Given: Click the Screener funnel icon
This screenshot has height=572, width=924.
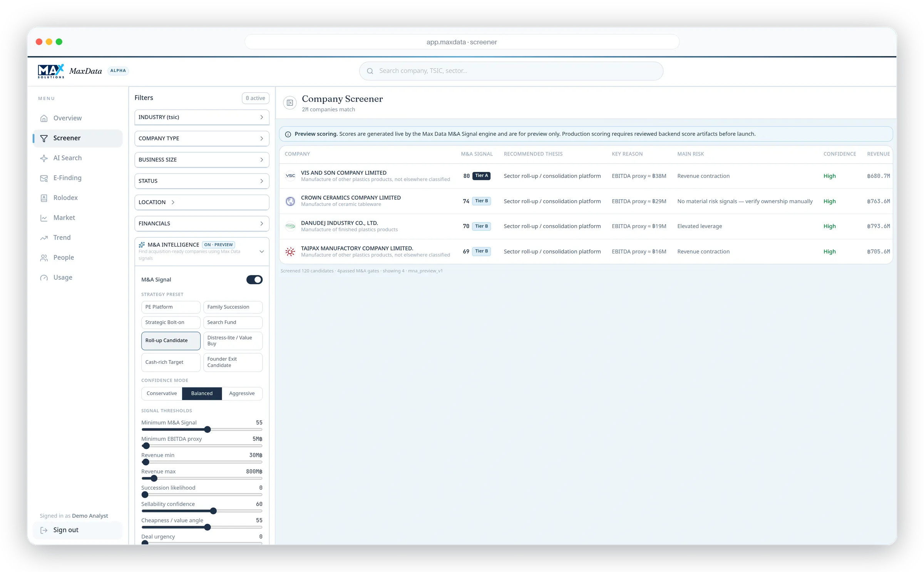Looking at the screenshot, I should pos(44,138).
